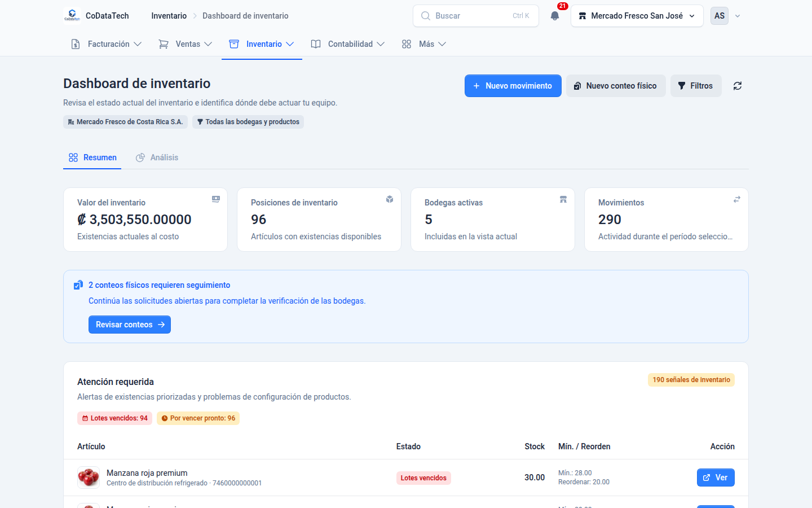This screenshot has width=812, height=508.
Task: Expand the Más menu chevron
Action: coord(442,44)
